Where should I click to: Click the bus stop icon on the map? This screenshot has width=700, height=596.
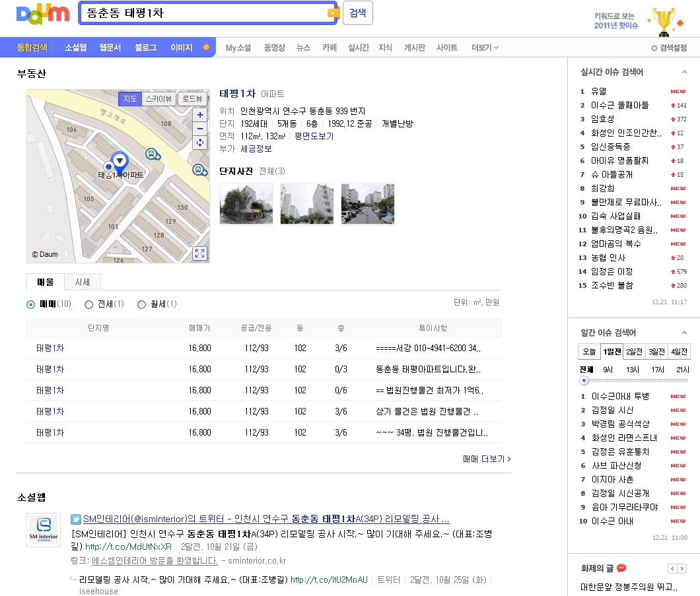pos(153,155)
